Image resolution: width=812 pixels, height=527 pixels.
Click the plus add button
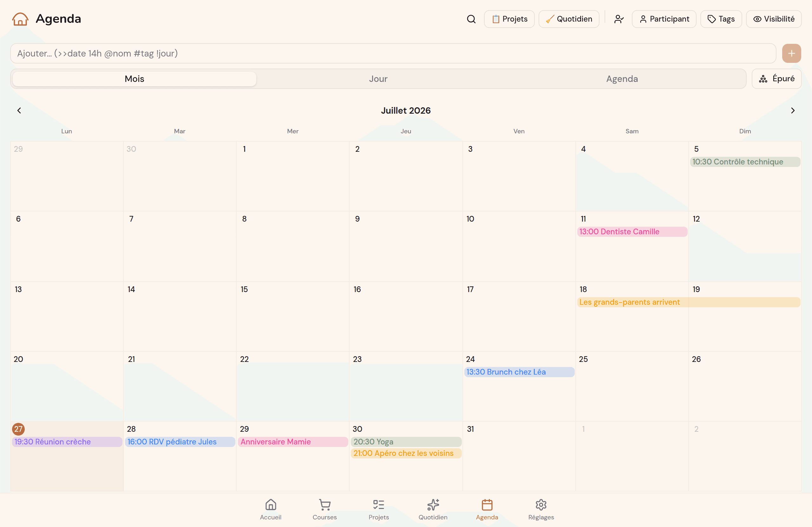[x=791, y=53]
